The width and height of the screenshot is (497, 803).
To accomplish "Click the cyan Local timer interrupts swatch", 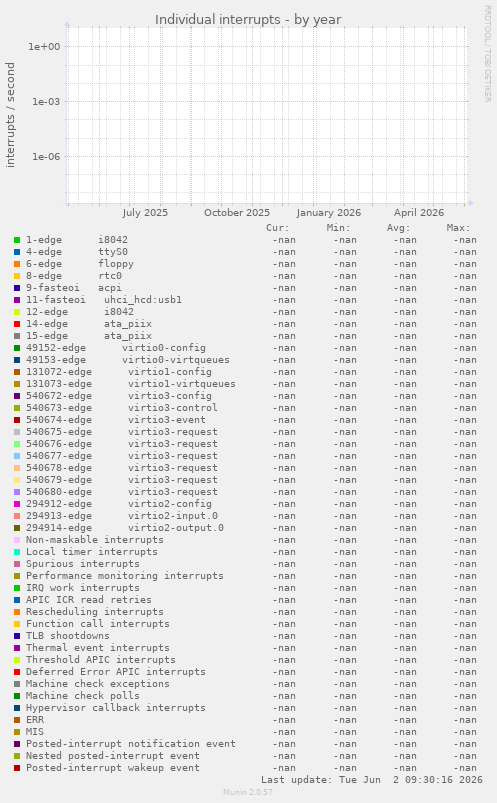I will click(x=17, y=552).
